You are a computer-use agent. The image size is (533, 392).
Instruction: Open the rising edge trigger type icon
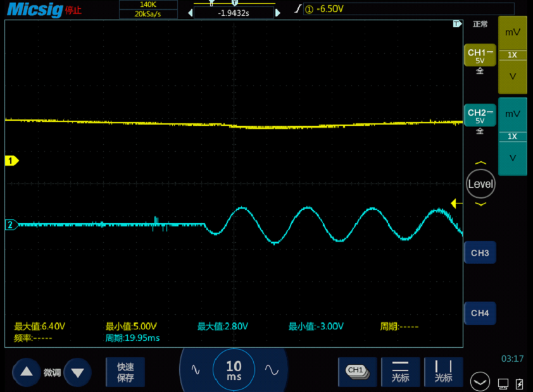coord(298,8)
